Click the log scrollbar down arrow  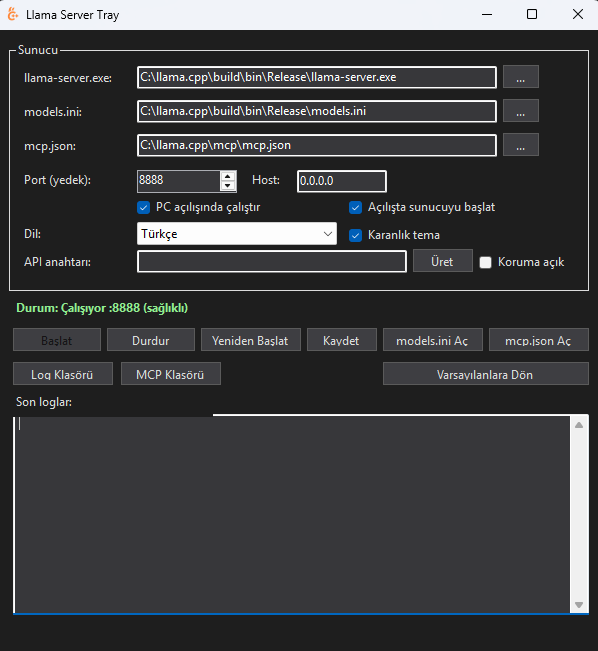click(x=579, y=604)
